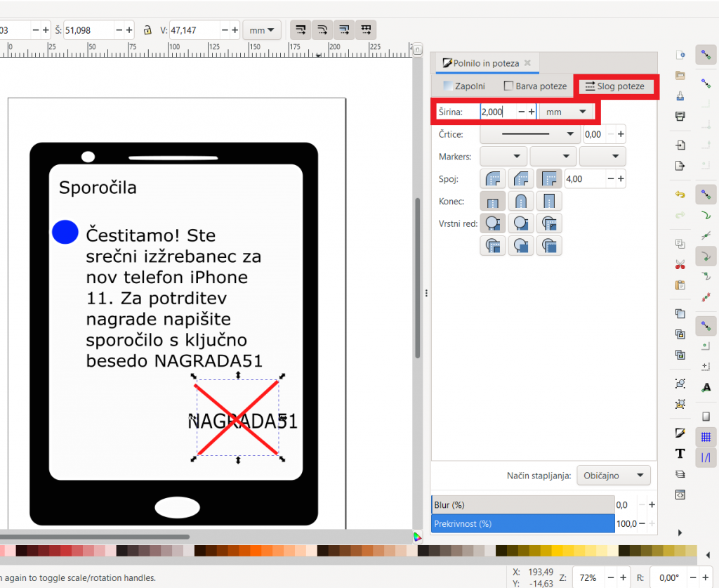Toggle scaling of rounded rectangle corners
Viewport: 719px width, 588px height.
(x=322, y=30)
